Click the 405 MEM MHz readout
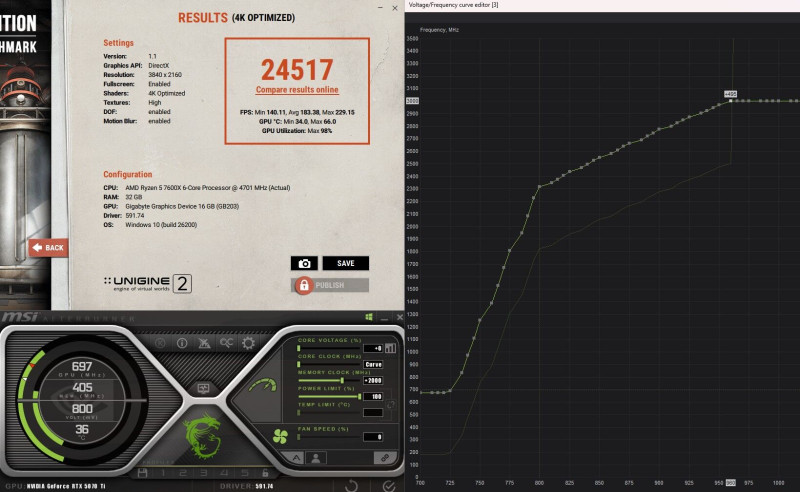Viewport: 800px width, 492px height. pyautogui.click(x=82, y=387)
